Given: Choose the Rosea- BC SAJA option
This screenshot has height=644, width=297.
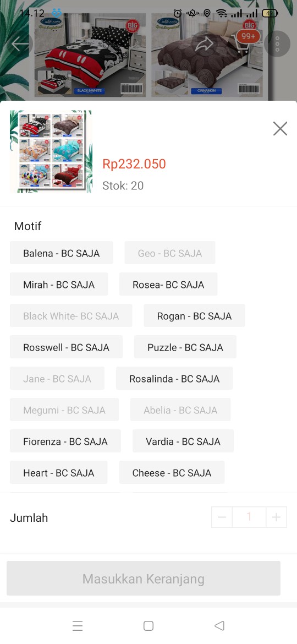Looking at the screenshot, I should 168,284.
